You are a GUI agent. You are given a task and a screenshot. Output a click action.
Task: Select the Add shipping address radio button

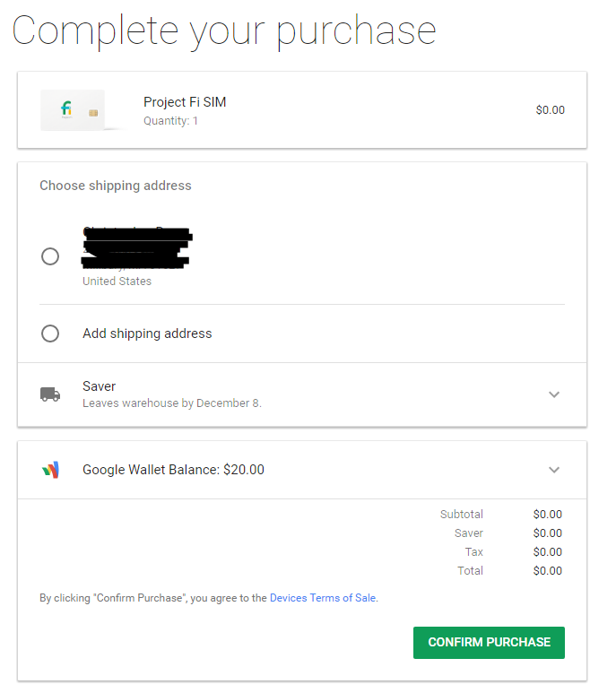50,334
